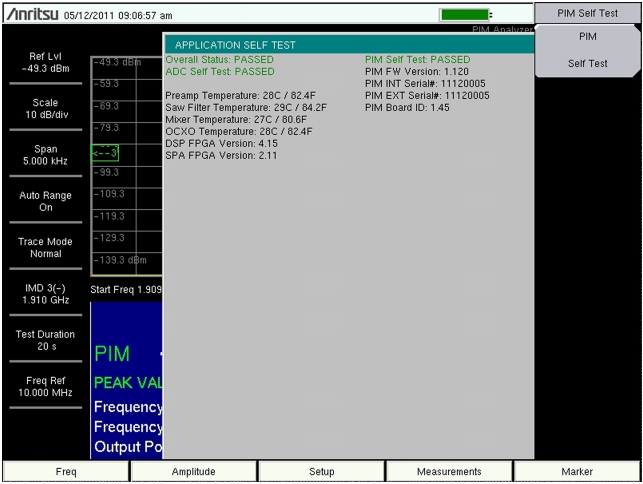Click the green reference level marker box
Image resolution: width=643 pixels, height=484 pixels.
[105, 153]
